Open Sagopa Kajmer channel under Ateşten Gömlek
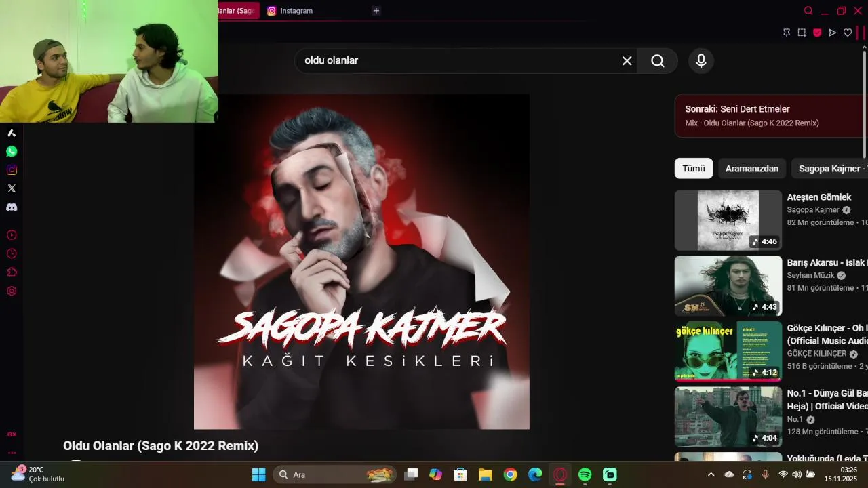 point(813,210)
